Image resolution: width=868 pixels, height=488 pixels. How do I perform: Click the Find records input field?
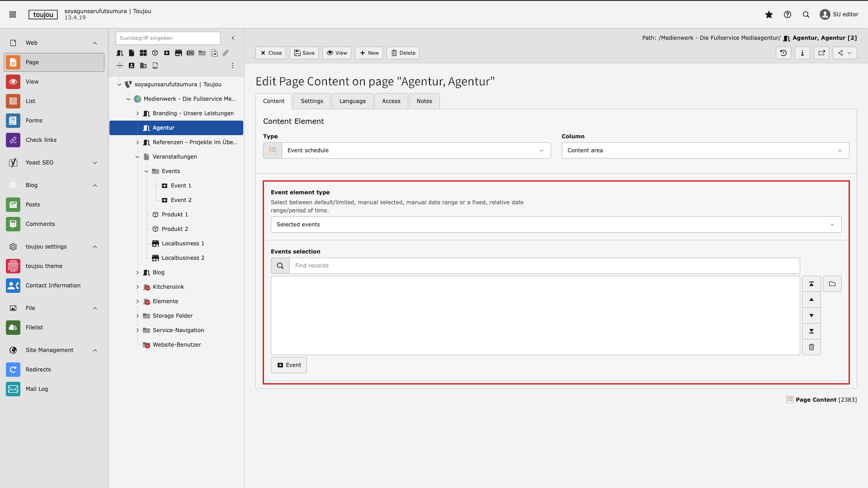(544, 266)
